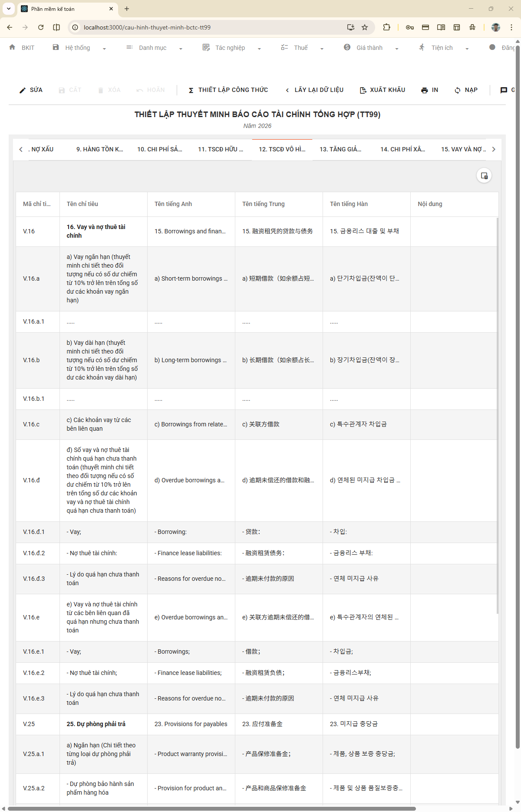Click the Giá thành dollar icon

[x=347, y=47]
